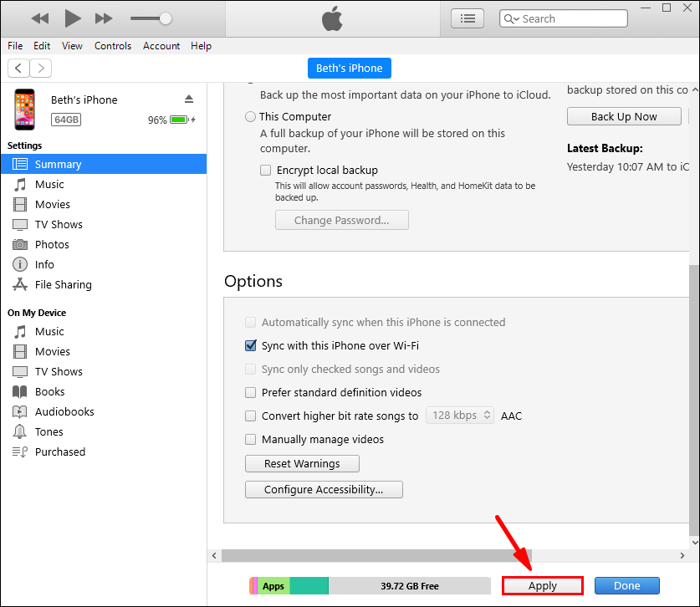Viewport: 700px width, 607px height.
Task: Check Prefer standard definition videos
Action: coord(250,392)
